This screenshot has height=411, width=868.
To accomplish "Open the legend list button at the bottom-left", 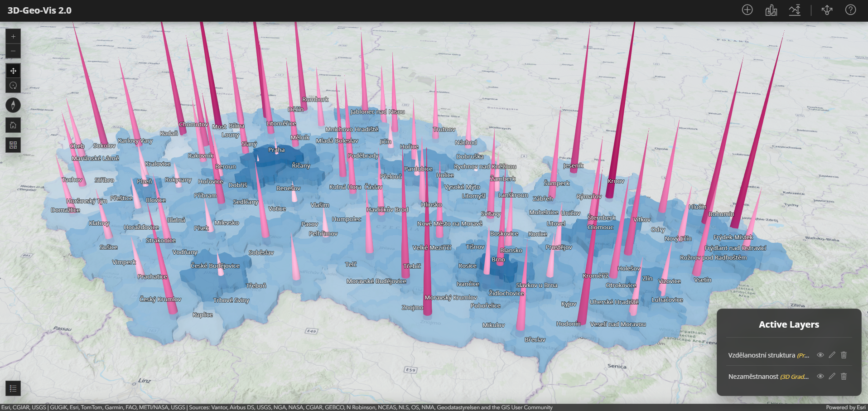I will click(x=13, y=388).
